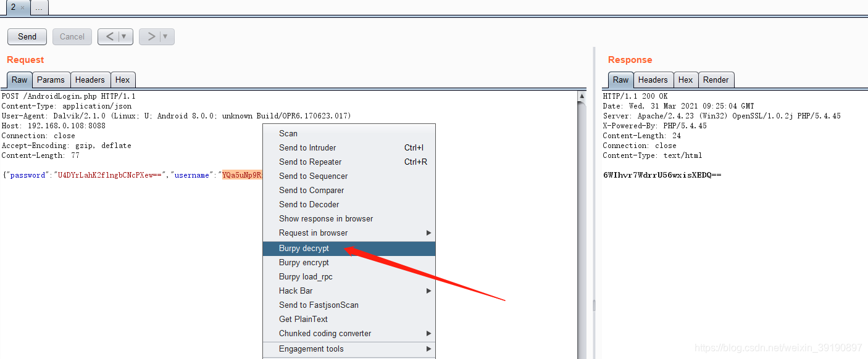Switch to Request Headers tab
This screenshot has height=359, width=868.
[90, 80]
